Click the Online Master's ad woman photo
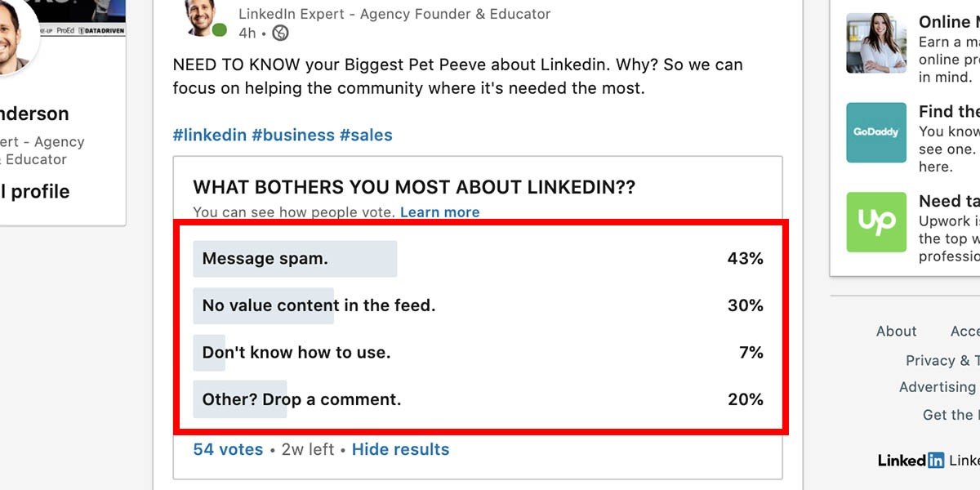The height and width of the screenshot is (490, 980). [876, 43]
